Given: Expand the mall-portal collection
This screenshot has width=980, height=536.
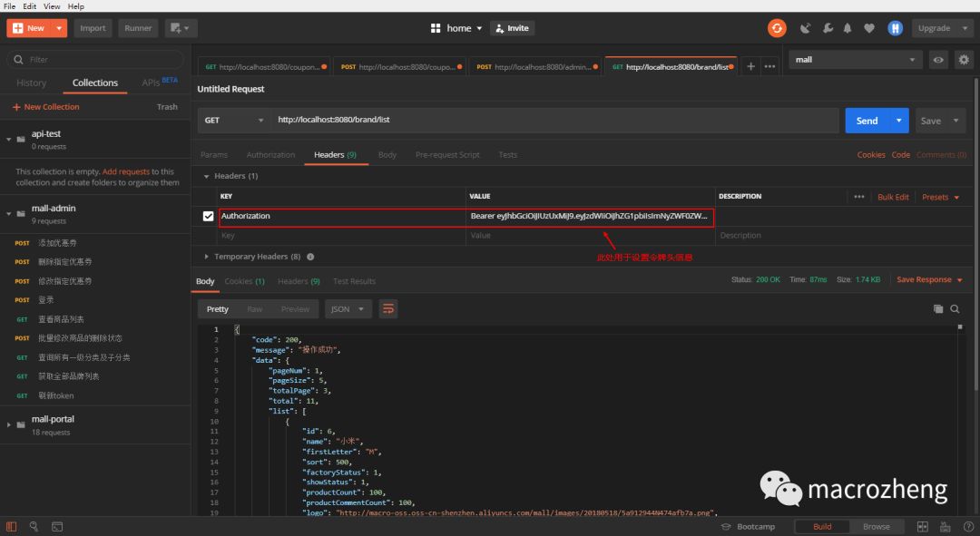Looking at the screenshot, I should [9, 424].
